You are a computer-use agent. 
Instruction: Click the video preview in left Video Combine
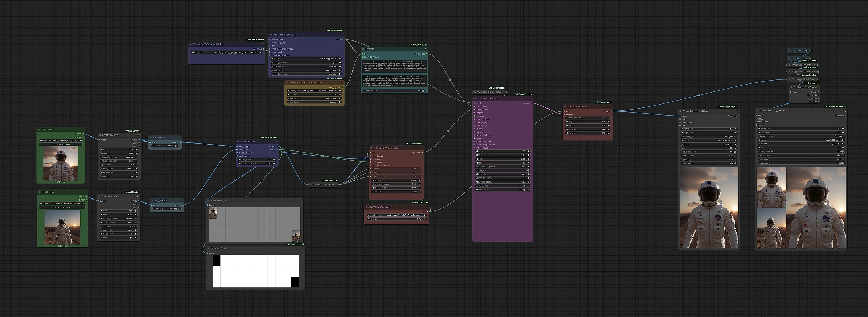click(x=709, y=208)
